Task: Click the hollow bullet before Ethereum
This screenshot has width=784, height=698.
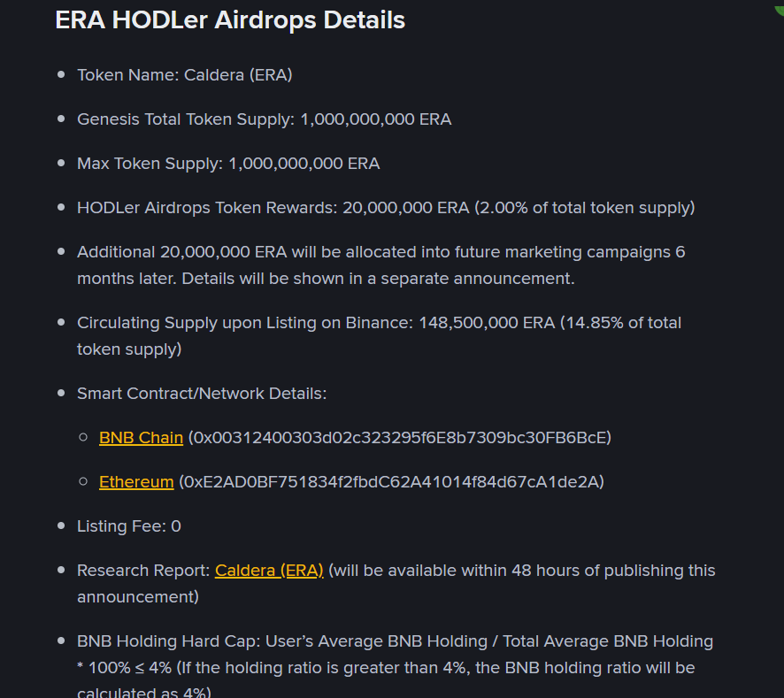Action: point(83,481)
